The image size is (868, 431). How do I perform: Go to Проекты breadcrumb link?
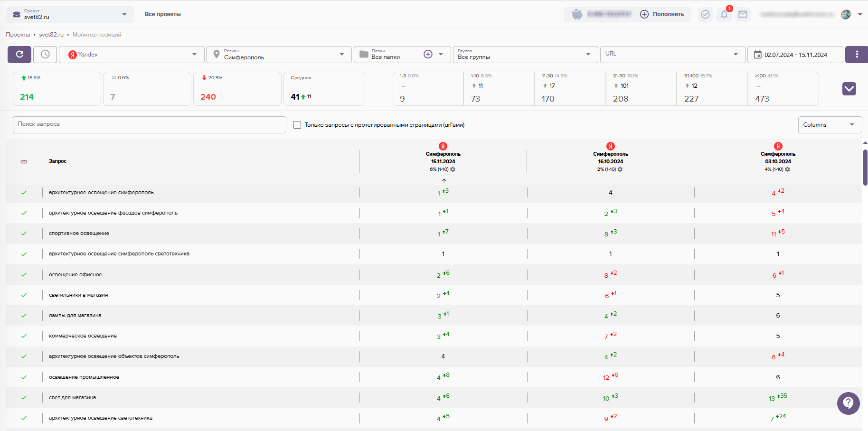pos(18,35)
